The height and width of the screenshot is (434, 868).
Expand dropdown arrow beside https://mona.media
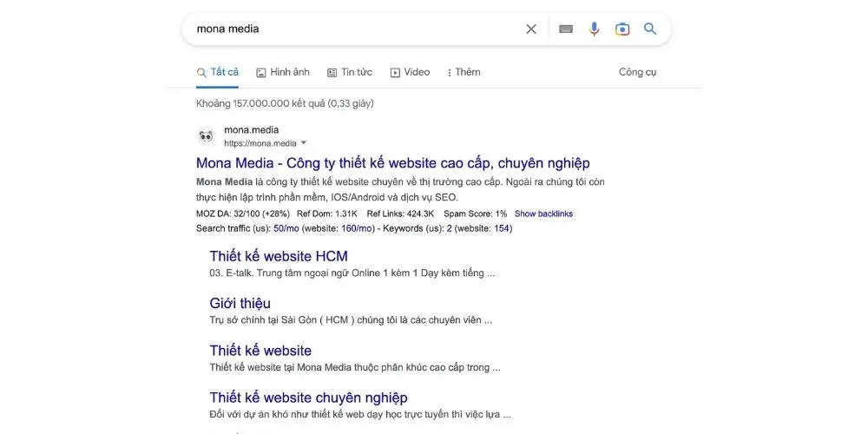point(304,143)
